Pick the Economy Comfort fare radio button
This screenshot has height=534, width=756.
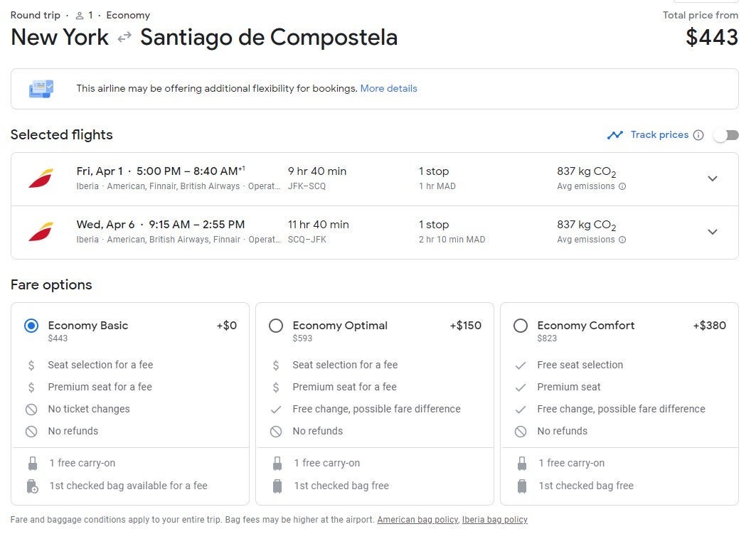click(x=521, y=326)
